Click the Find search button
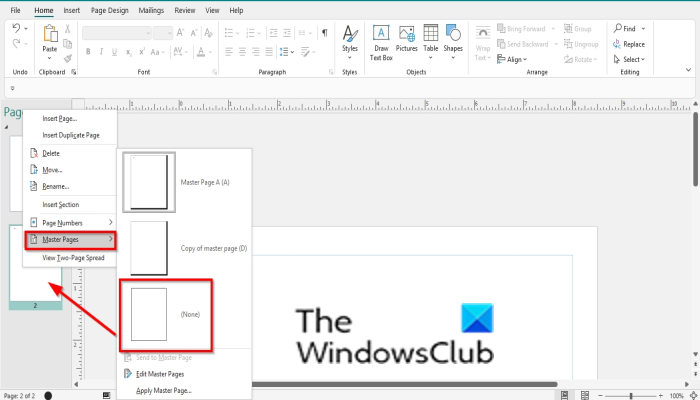Image resolution: width=700 pixels, height=400 pixels. [x=625, y=29]
